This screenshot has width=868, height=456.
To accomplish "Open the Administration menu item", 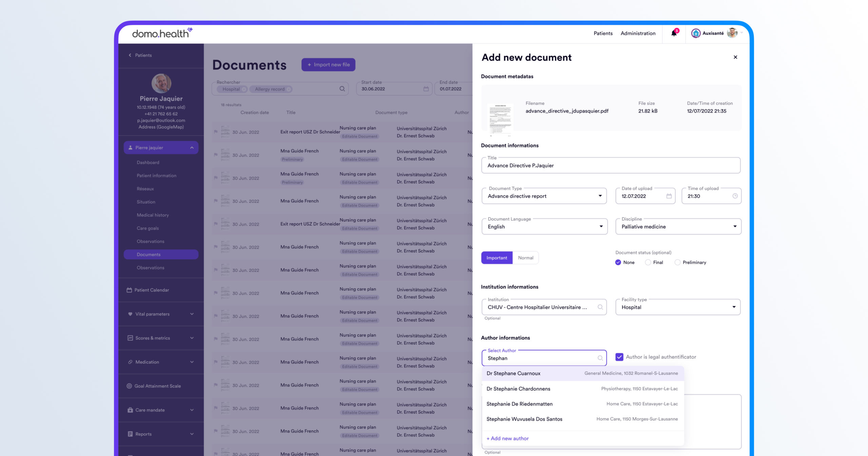I will click(x=638, y=33).
